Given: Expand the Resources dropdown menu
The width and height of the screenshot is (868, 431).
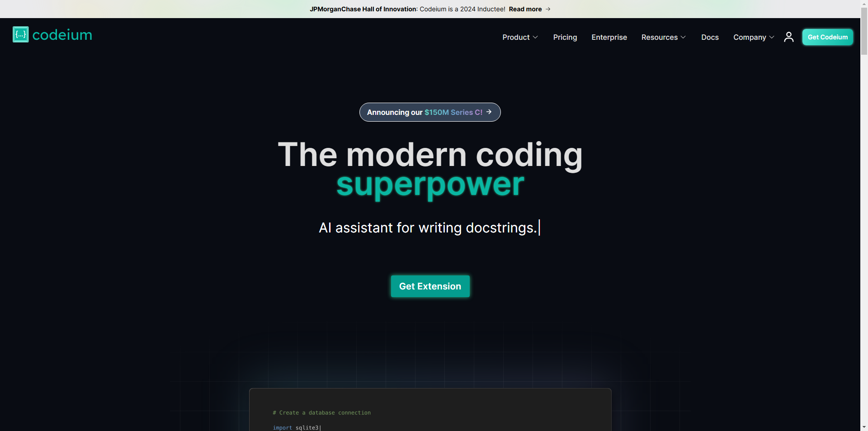Looking at the screenshot, I should (x=664, y=37).
